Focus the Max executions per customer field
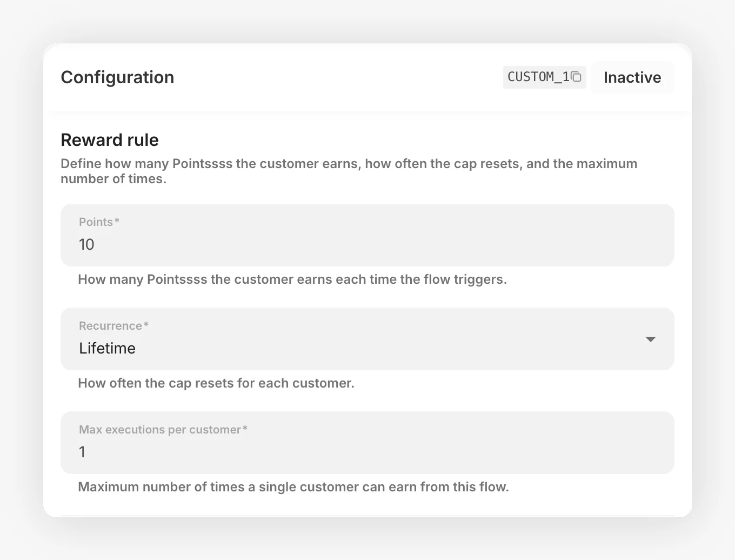 pos(367,443)
